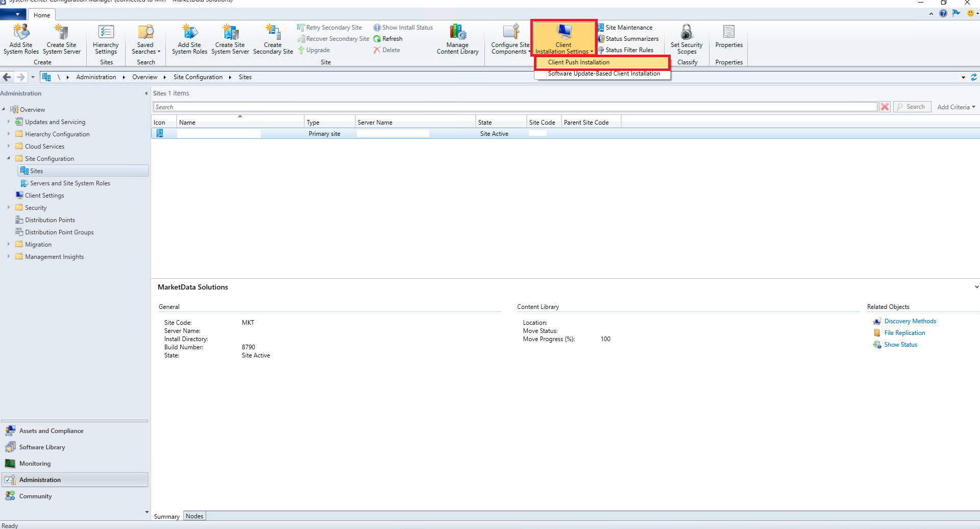Open Hierarchy Settings
Viewport: 980px width, 529px height.
point(106,39)
